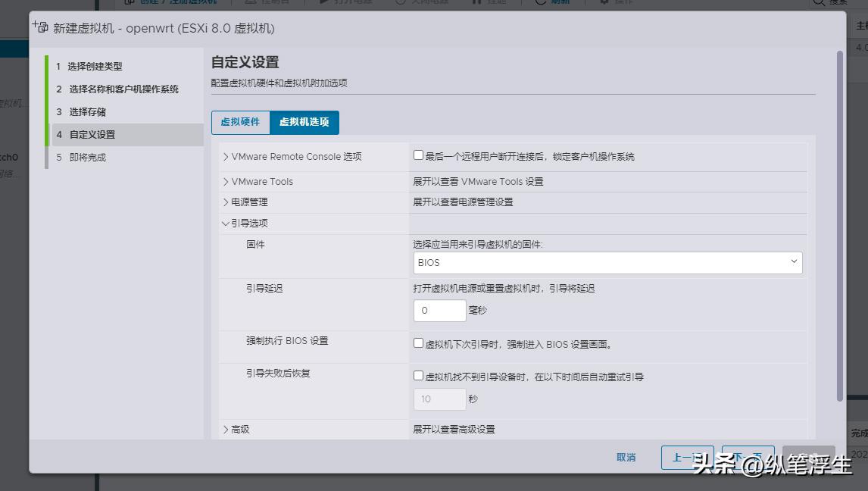Screen dimensions: 868x491
Task: Expand the VMware Tools section
Action: (x=226, y=181)
